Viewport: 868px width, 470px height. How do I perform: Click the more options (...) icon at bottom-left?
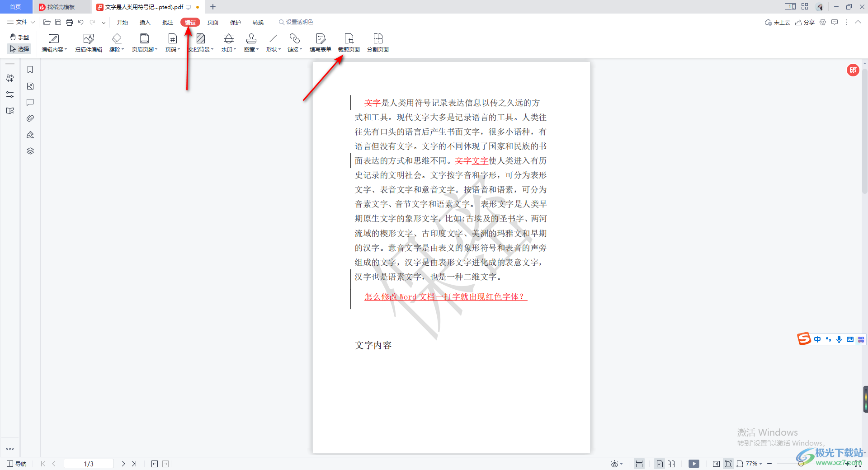[10, 449]
